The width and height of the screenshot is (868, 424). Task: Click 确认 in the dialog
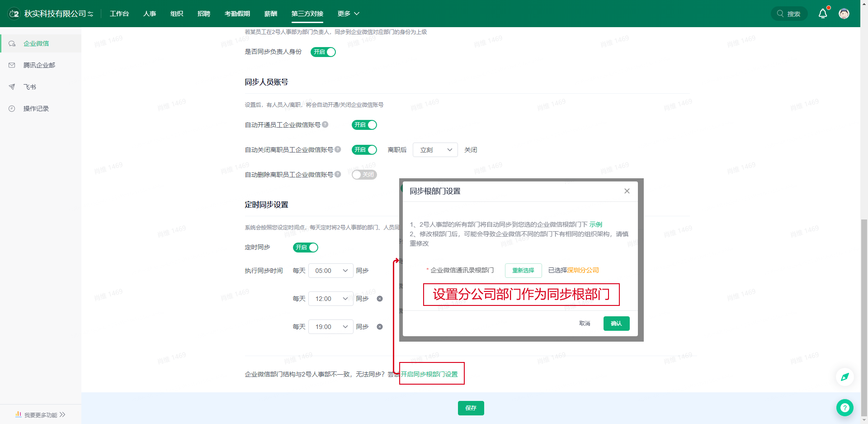point(616,324)
